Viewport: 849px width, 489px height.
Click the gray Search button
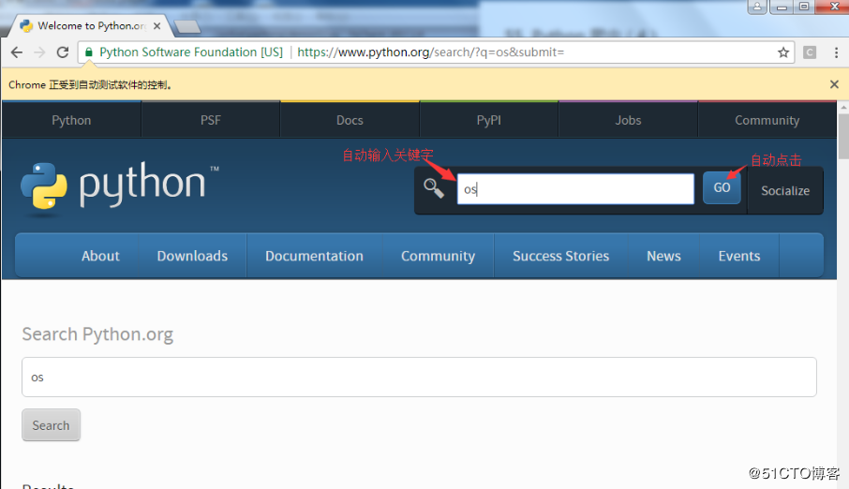pos(51,425)
